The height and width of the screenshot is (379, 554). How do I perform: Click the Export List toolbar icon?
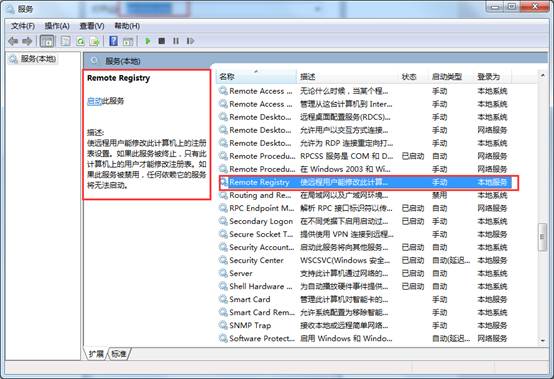point(94,41)
